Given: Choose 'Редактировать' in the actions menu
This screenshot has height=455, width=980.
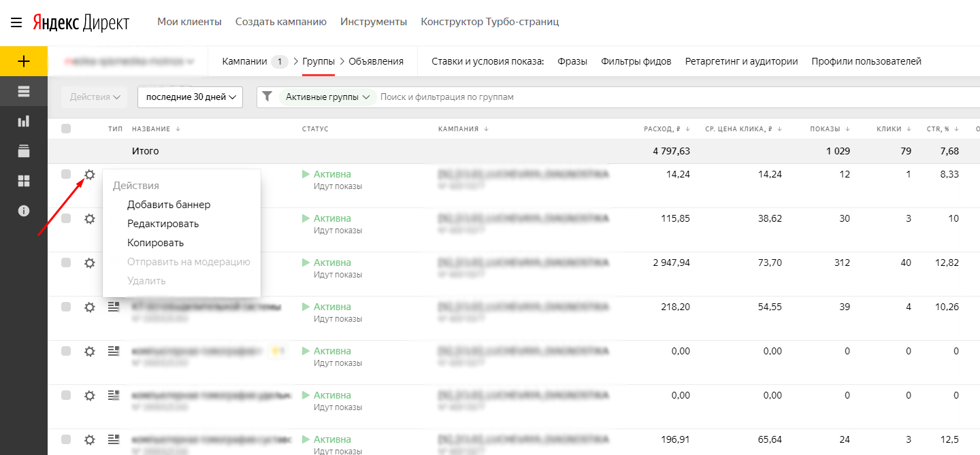Looking at the screenshot, I should tap(163, 224).
